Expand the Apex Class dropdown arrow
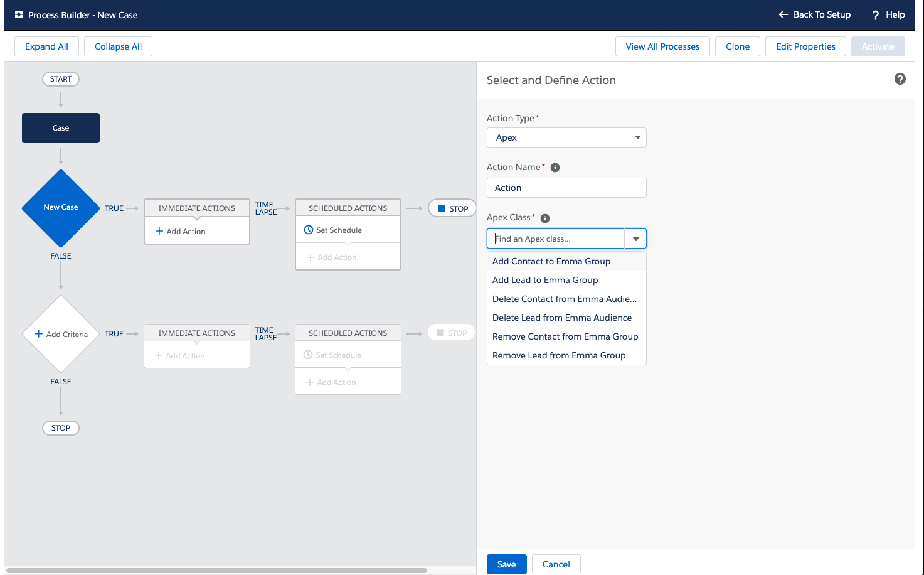Viewport: 924px width, 575px height. 635,239
